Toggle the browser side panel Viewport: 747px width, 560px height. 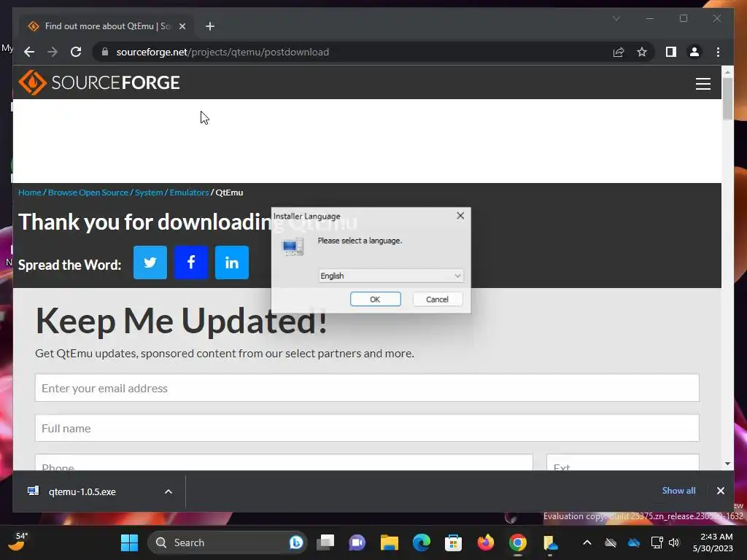[671, 52]
